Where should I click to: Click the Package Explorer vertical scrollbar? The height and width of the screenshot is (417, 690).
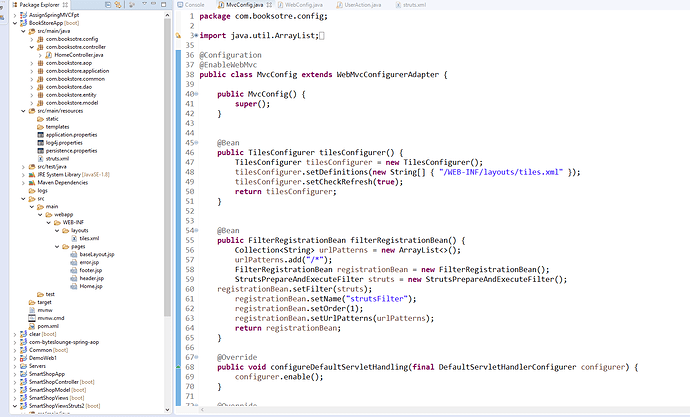pyautogui.click(x=166, y=200)
